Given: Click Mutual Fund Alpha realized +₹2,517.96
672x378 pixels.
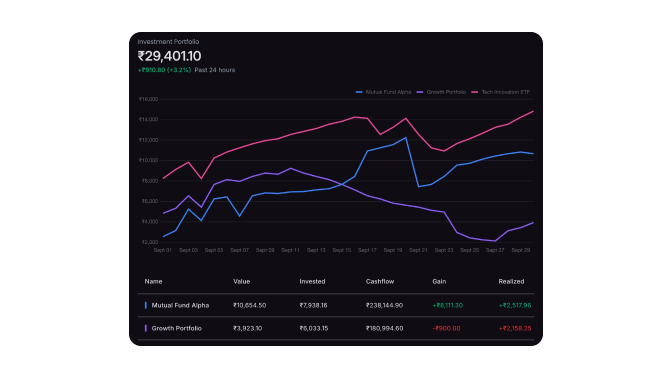Looking at the screenshot, I should pos(515,306).
